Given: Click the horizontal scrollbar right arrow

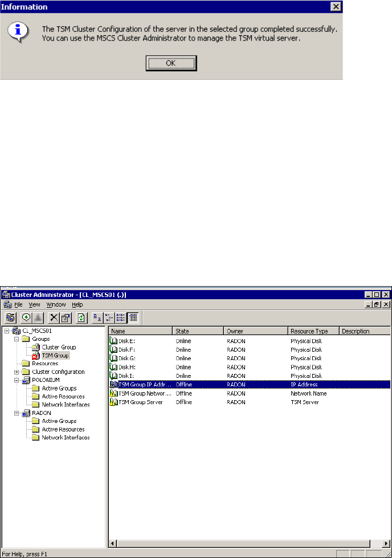Looking at the screenshot, I should point(386,544).
